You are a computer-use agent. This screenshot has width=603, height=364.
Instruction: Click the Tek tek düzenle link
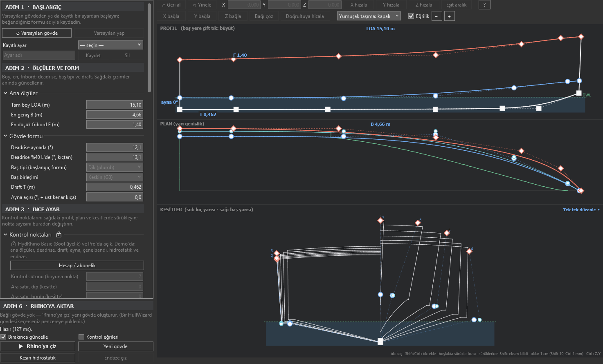581,210
